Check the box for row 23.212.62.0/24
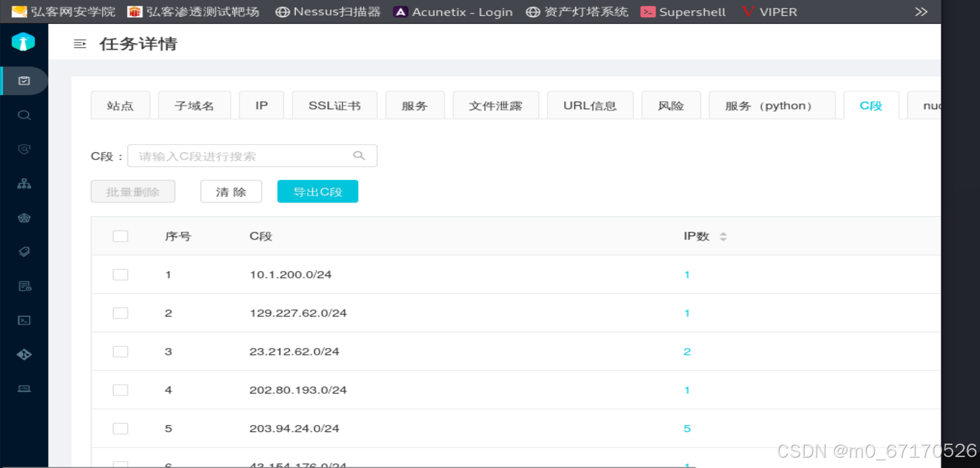The height and width of the screenshot is (468, 980). click(x=120, y=352)
